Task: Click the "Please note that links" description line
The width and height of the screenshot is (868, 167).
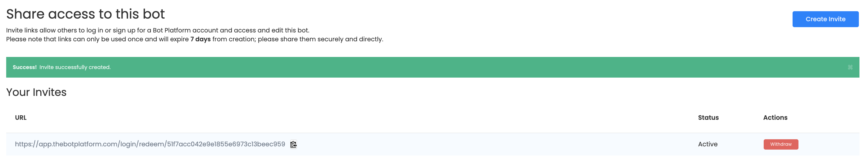Action: click(194, 40)
